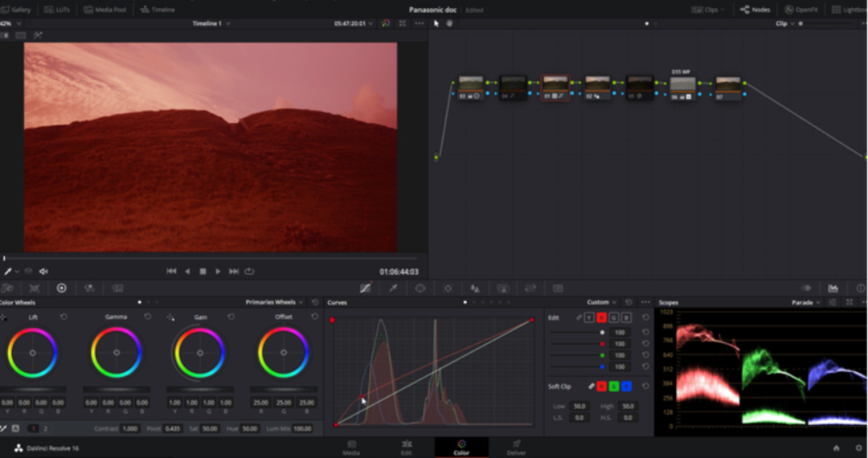Open the Curves palette icon
This screenshot has height=458, width=868.
[x=366, y=288]
